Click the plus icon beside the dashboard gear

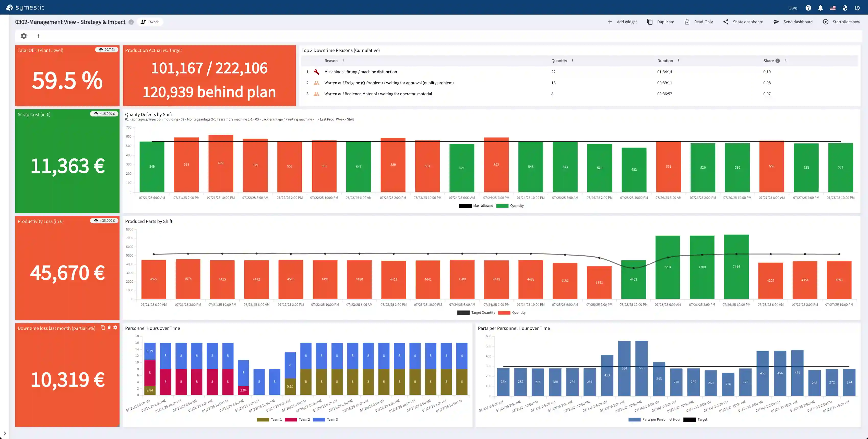pos(38,36)
